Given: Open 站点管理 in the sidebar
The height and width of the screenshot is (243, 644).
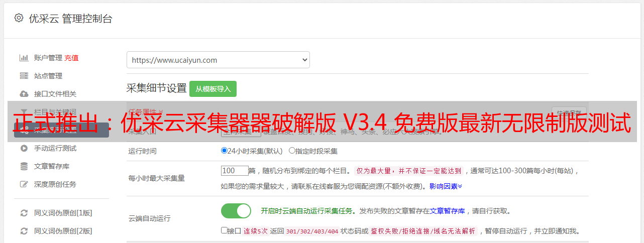Looking at the screenshot, I should (48, 76).
